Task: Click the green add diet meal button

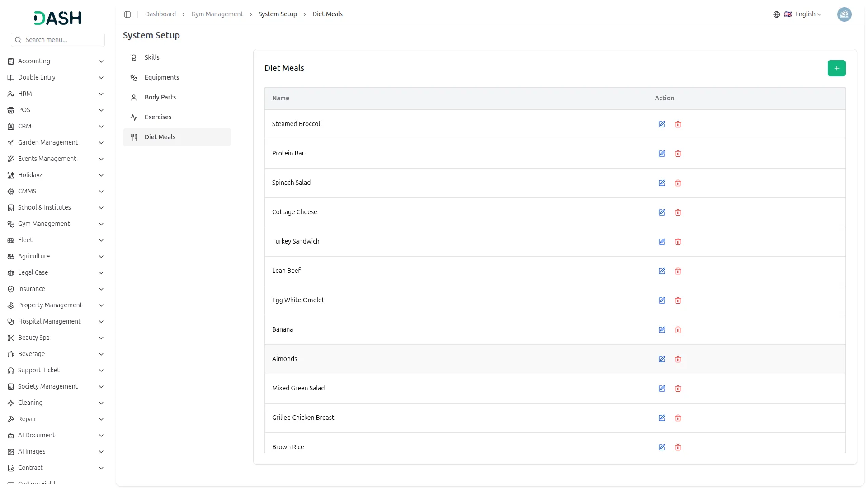Action: (x=836, y=68)
